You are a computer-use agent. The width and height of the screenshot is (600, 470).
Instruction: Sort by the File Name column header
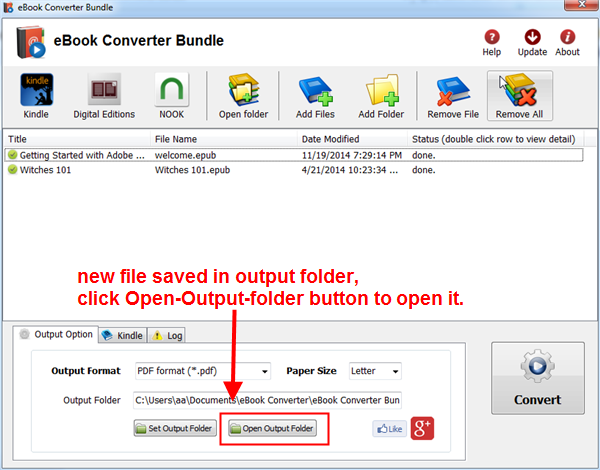[176, 139]
